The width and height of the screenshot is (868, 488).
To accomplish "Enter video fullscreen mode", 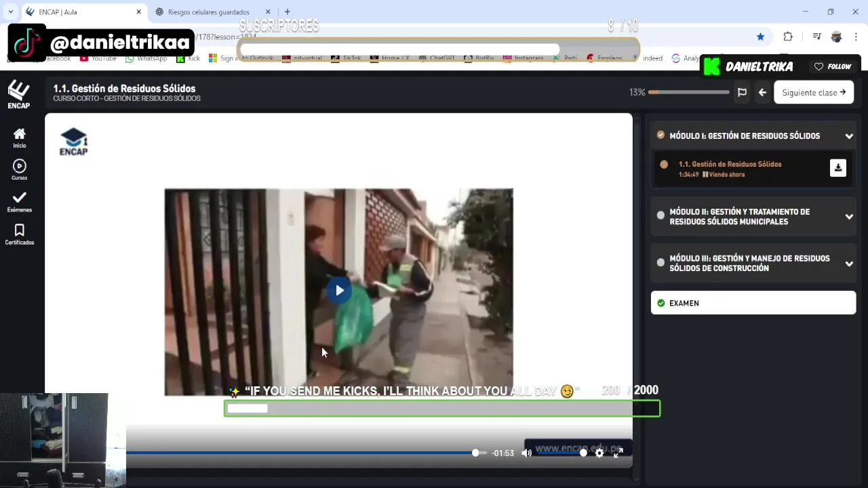I will 618,453.
